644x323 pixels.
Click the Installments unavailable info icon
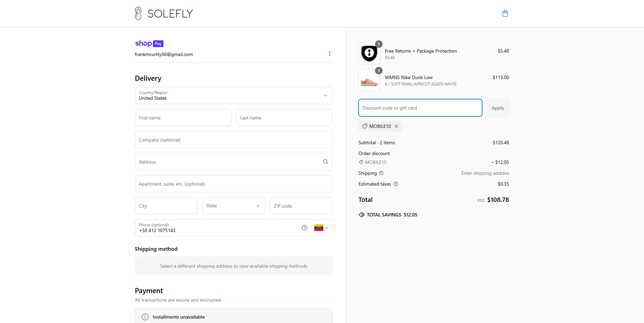coord(145,317)
